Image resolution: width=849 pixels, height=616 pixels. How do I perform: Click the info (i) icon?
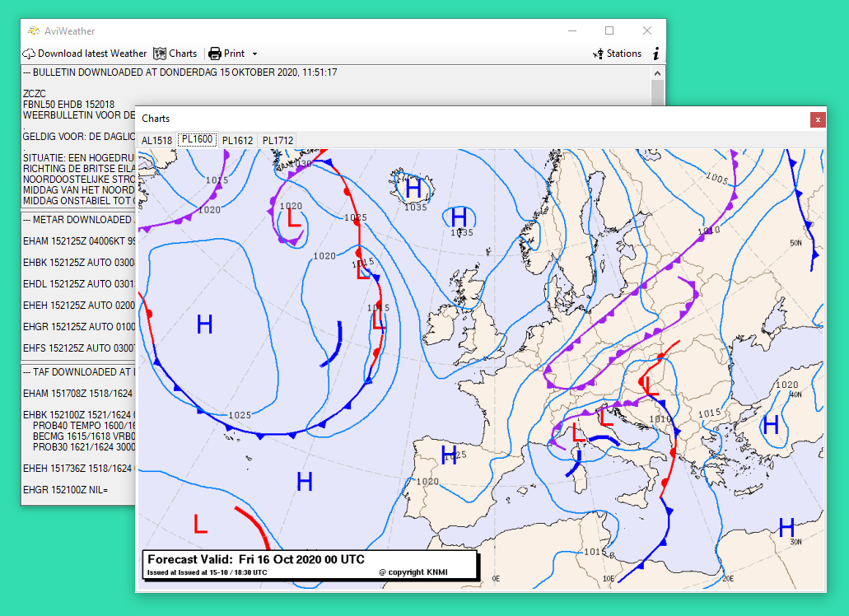click(656, 54)
